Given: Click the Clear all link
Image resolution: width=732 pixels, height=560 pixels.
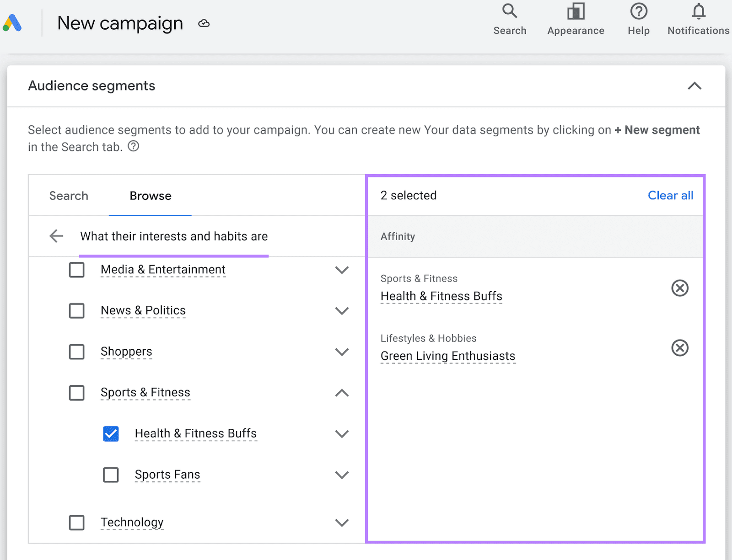Looking at the screenshot, I should [x=670, y=195].
